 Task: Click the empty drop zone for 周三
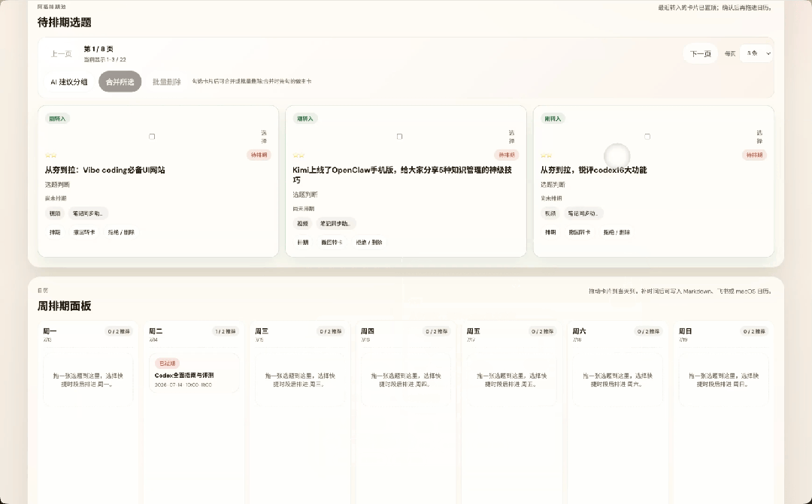click(300, 380)
